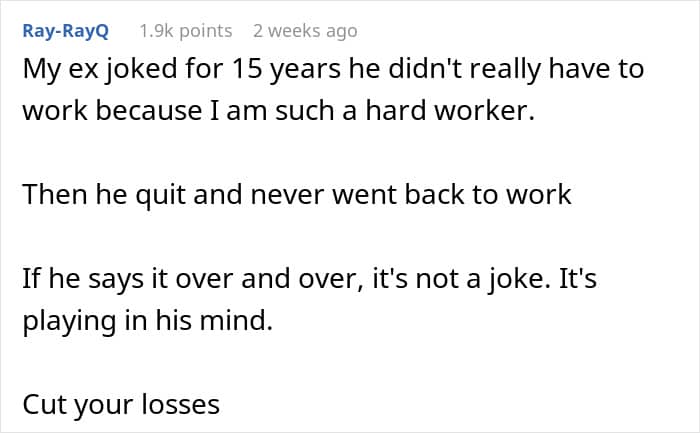This screenshot has width=700, height=433.
Task: Click the 'Then he quit' paragraph
Action: pos(297,195)
